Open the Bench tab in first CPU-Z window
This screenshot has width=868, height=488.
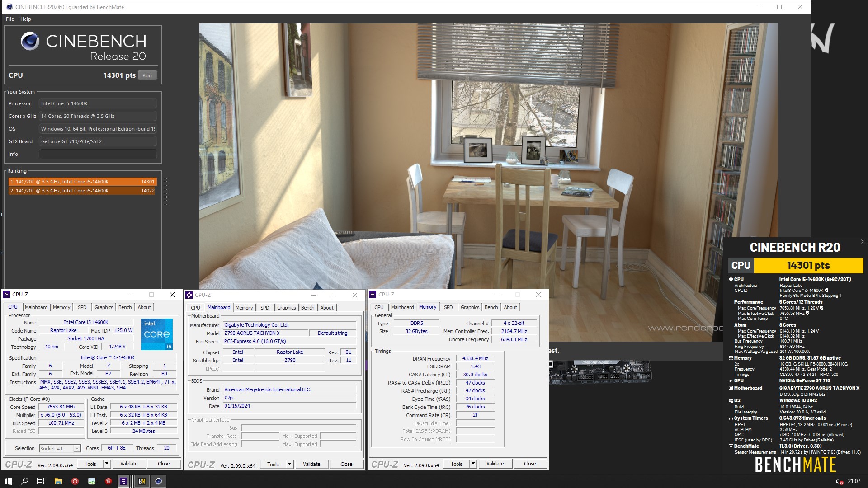(125, 307)
